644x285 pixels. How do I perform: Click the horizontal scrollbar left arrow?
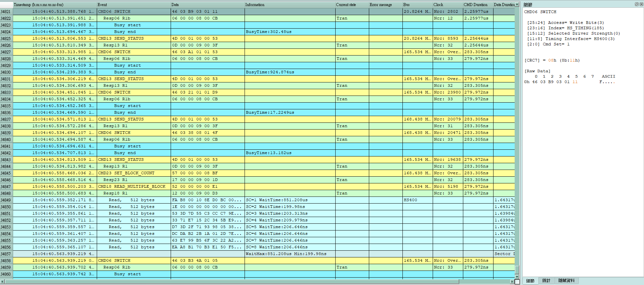[x=2, y=282]
